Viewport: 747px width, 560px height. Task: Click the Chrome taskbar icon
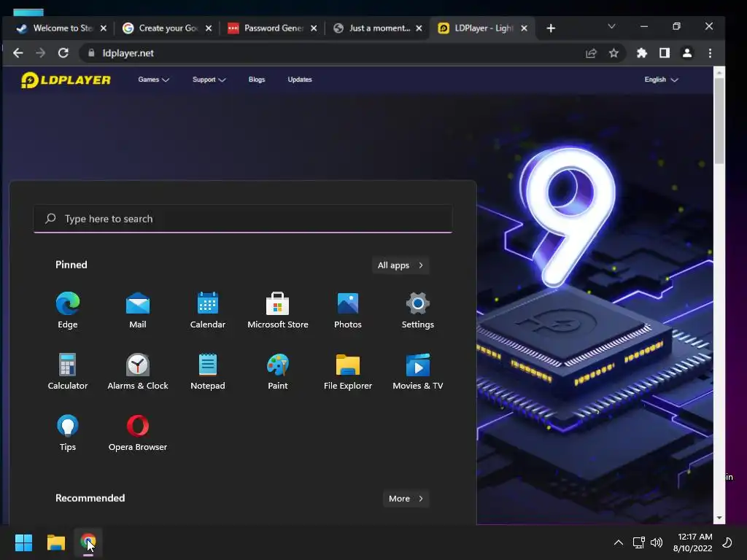pyautogui.click(x=88, y=542)
